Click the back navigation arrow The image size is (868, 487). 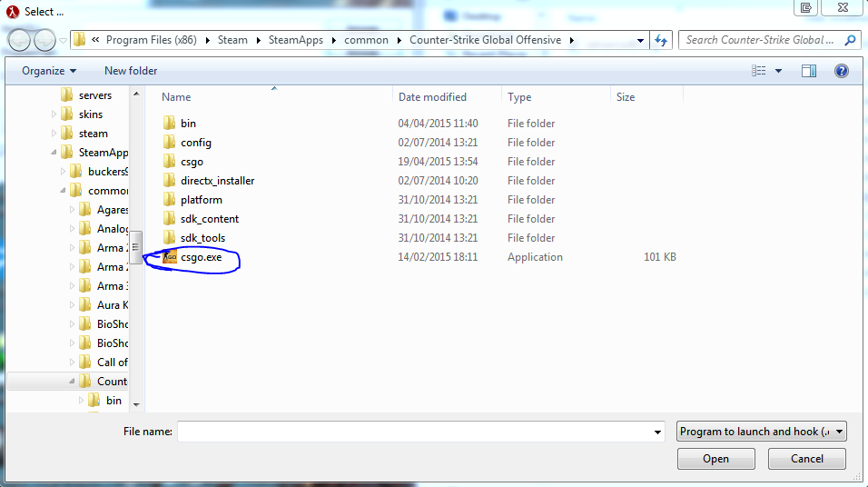pos(19,41)
